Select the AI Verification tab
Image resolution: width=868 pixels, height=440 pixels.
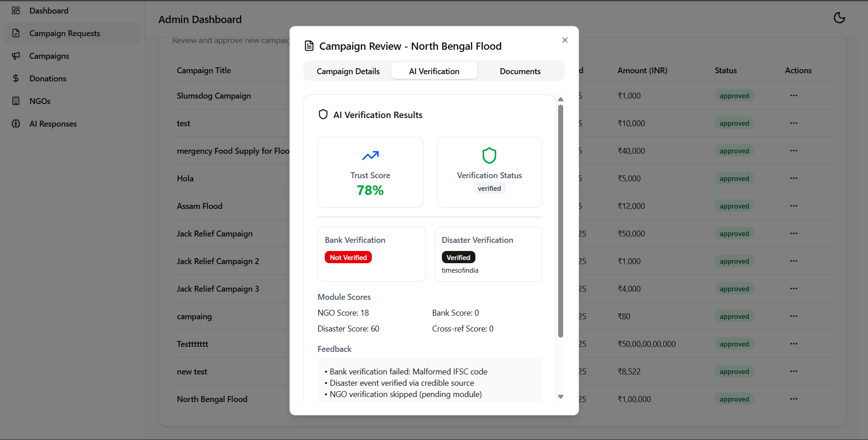click(434, 71)
